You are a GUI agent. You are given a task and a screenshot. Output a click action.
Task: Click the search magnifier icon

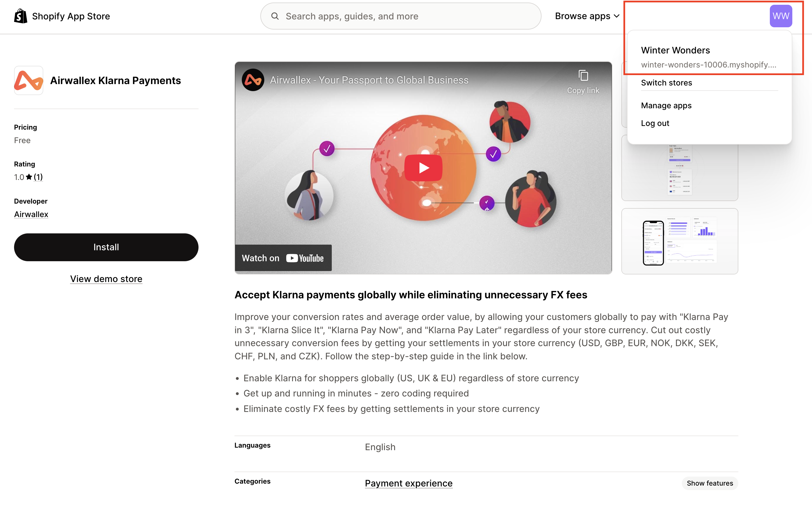(275, 16)
